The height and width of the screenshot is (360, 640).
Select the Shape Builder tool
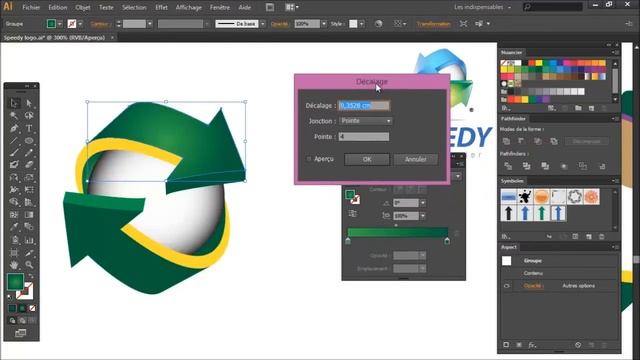click(x=14, y=202)
